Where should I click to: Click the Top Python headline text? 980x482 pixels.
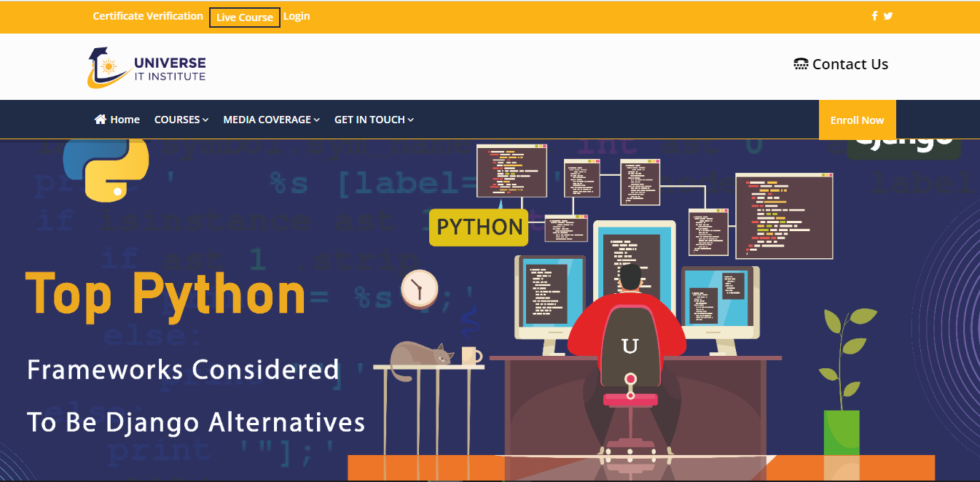pyautogui.click(x=165, y=294)
